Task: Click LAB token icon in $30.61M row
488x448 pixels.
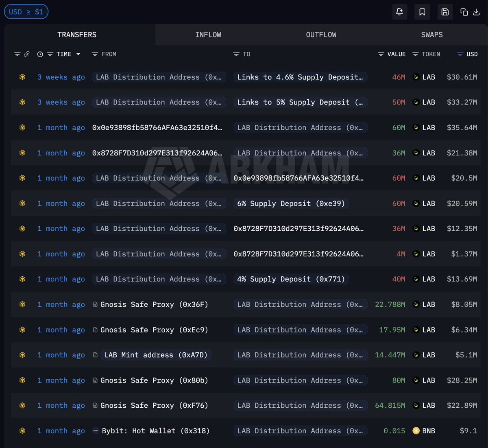Action: coord(416,77)
